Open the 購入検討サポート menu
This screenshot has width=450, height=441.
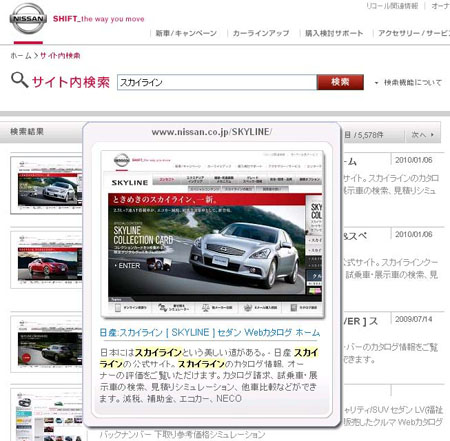pyautogui.click(x=334, y=33)
